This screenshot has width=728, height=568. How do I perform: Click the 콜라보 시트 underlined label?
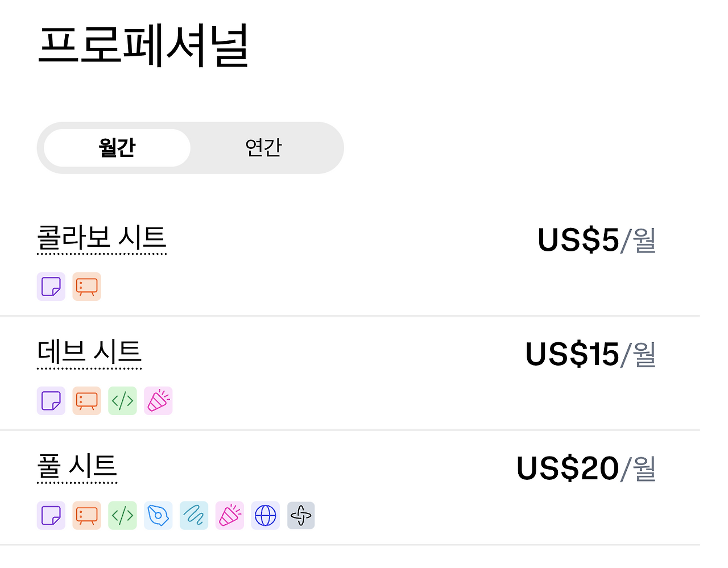coord(102,238)
